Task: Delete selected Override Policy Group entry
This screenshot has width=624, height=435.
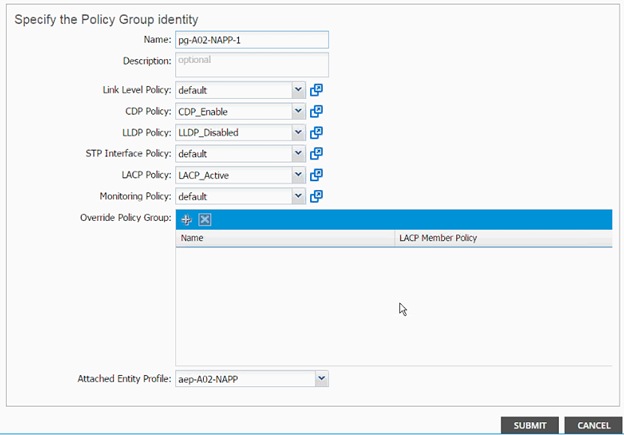Action: pyautogui.click(x=205, y=220)
